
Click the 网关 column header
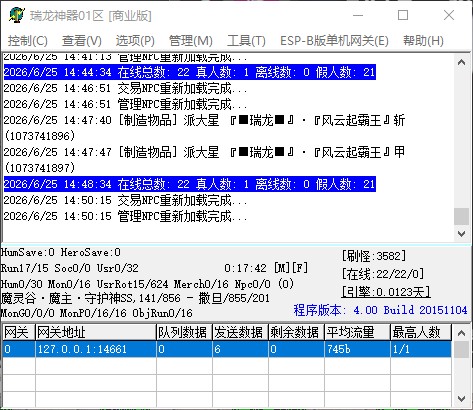(x=19, y=332)
